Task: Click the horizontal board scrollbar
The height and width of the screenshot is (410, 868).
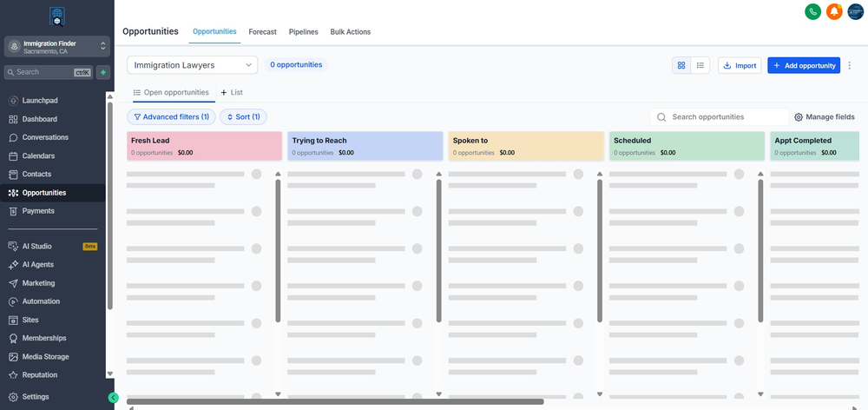Action: pyautogui.click(x=335, y=401)
